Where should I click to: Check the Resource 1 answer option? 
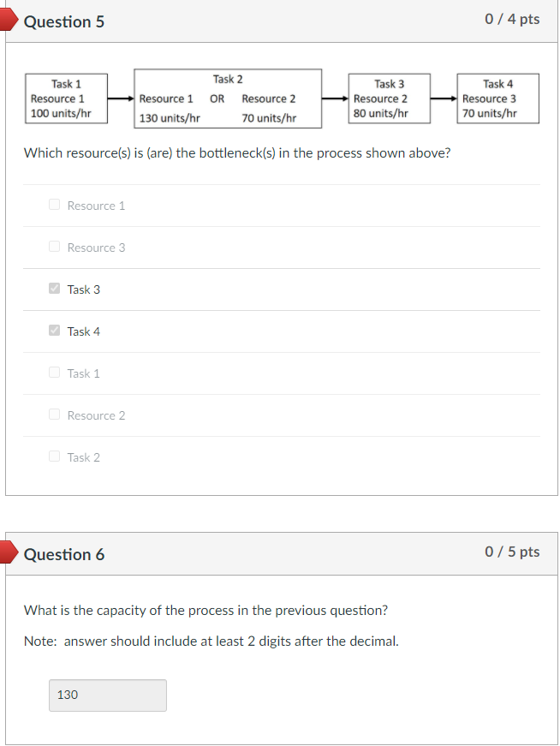[53, 205]
